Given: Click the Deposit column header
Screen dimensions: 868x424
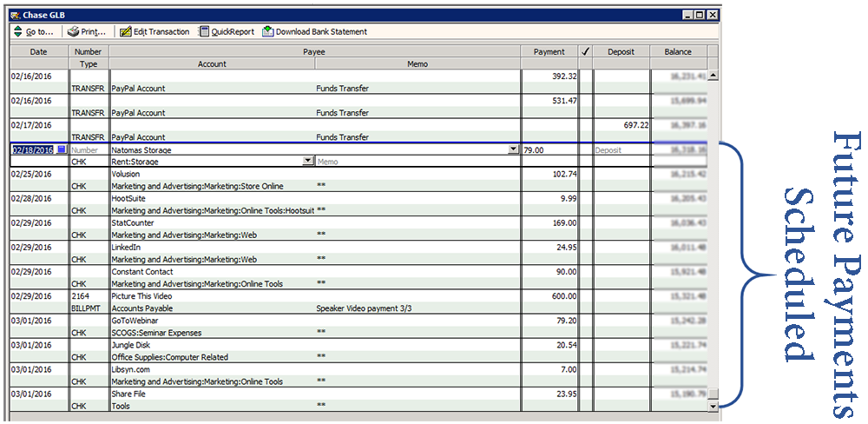Looking at the screenshot, I should [x=621, y=51].
